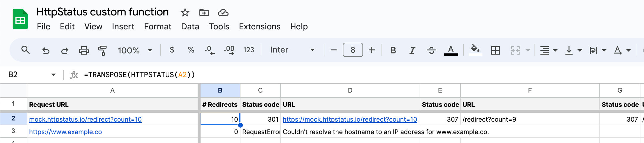Open the vertical align dropdown
Image resolution: width=644 pixels, height=143 pixels.
tap(573, 50)
